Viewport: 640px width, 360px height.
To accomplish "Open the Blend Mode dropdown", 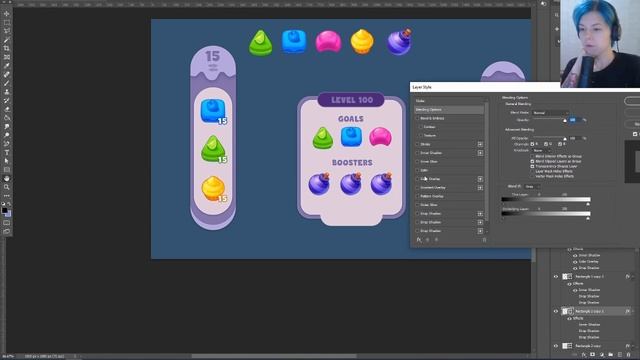I will point(550,113).
